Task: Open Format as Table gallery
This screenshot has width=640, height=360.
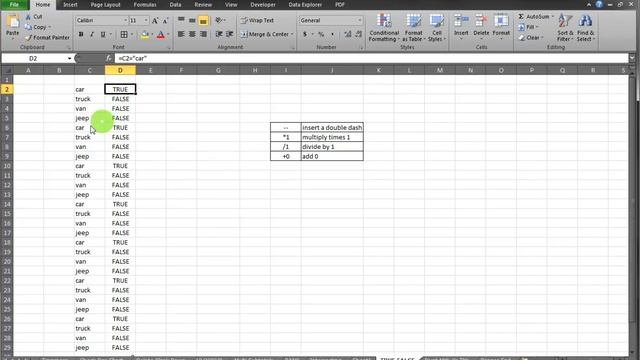Action: pos(413,27)
